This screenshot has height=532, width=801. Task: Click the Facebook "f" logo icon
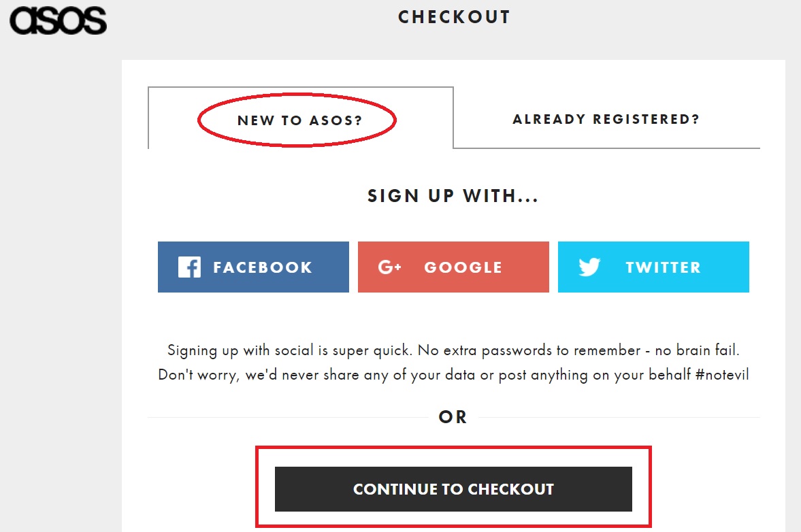click(189, 267)
